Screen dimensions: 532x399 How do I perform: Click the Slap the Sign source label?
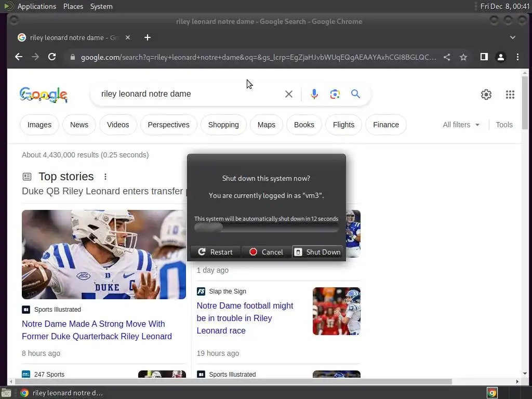[228, 291]
